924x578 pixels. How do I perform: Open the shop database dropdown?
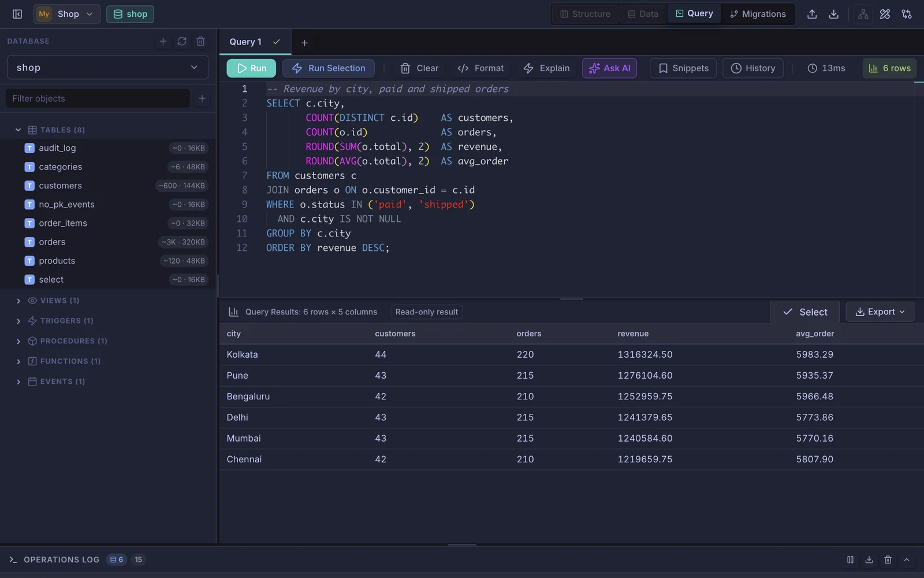pos(107,68)
